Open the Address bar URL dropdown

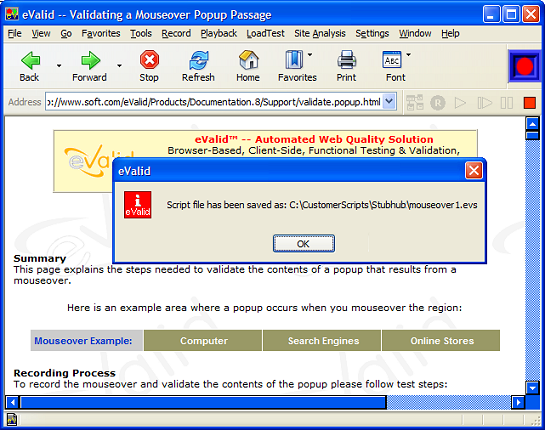pos(389,102)
